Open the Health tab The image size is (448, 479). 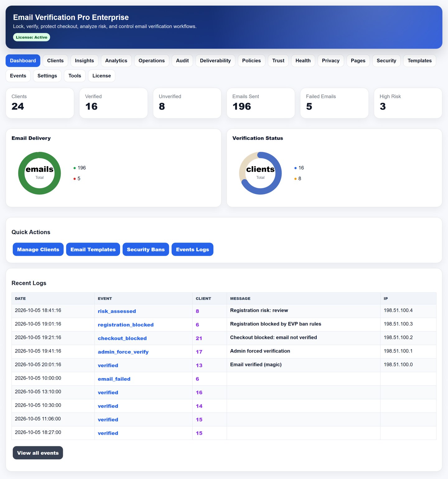point(303,61)
